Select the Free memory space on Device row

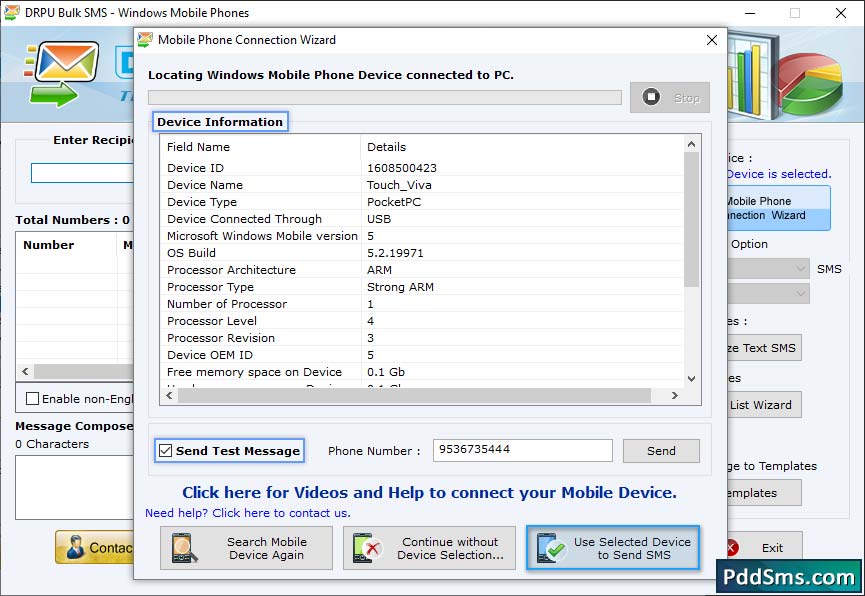coord(422,372)
